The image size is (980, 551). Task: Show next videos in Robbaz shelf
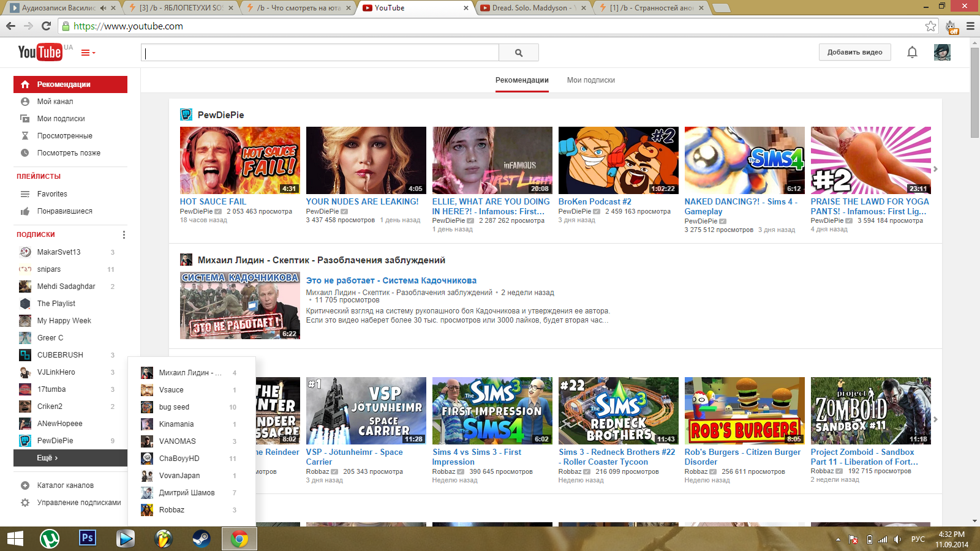[x=935, y=419]
